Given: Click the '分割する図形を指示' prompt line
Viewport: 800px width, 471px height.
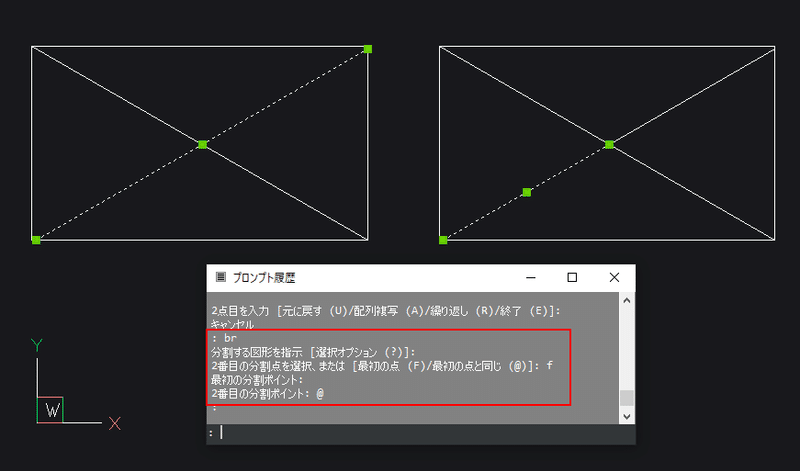Looking at the screenshot, I should coord(313,352).
